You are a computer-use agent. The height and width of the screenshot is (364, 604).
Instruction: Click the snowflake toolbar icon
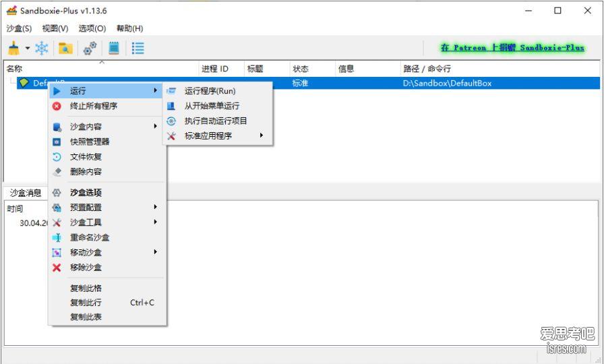pos(42,48)
